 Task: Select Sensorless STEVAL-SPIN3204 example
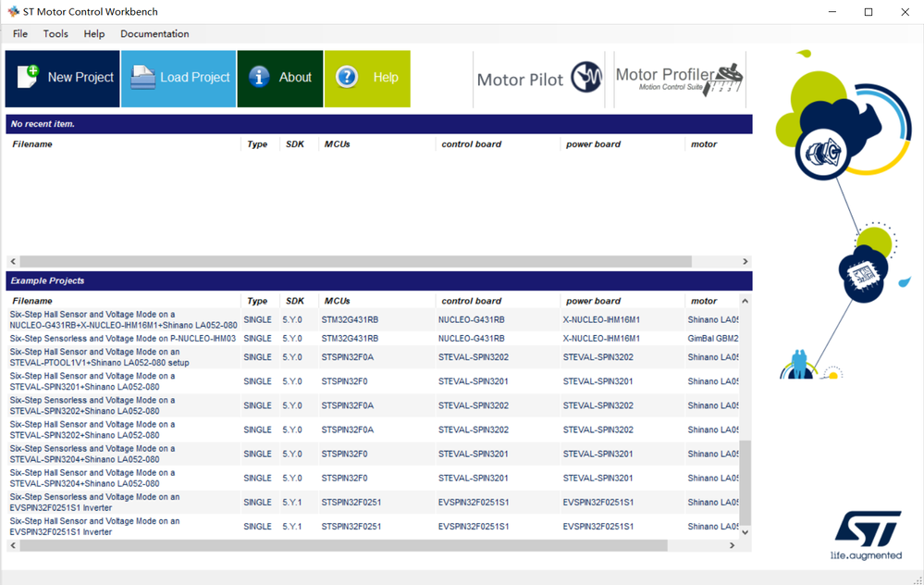373,454
